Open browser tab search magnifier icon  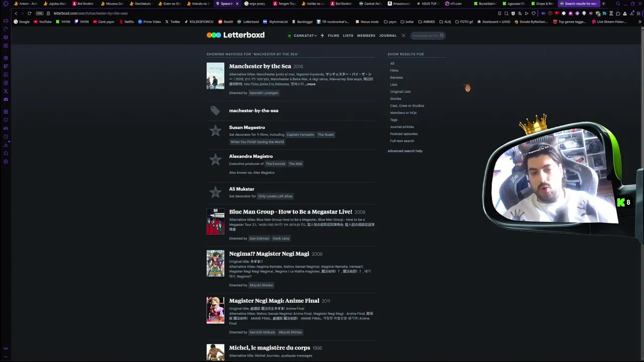click(x=618, y=4)
